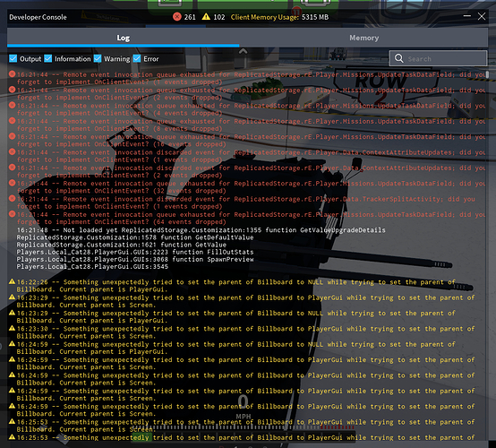Click the 261 error count number

click(x=190, y=17)
